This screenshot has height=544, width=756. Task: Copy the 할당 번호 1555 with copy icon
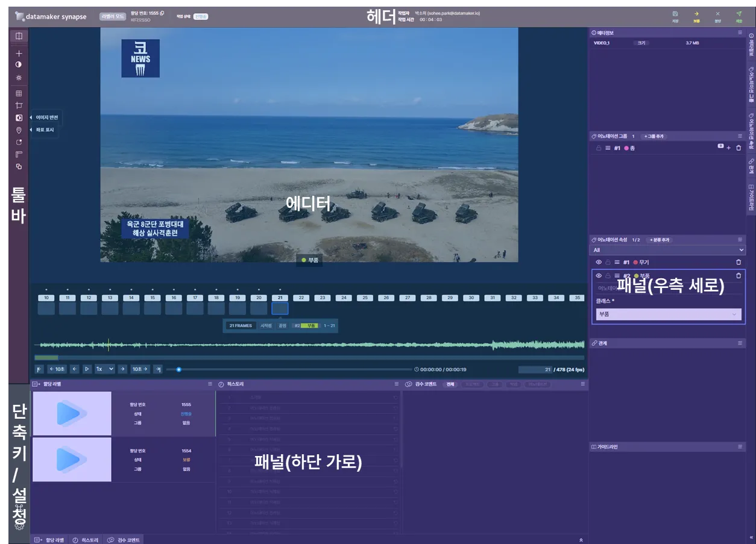(x=162, y=13)
